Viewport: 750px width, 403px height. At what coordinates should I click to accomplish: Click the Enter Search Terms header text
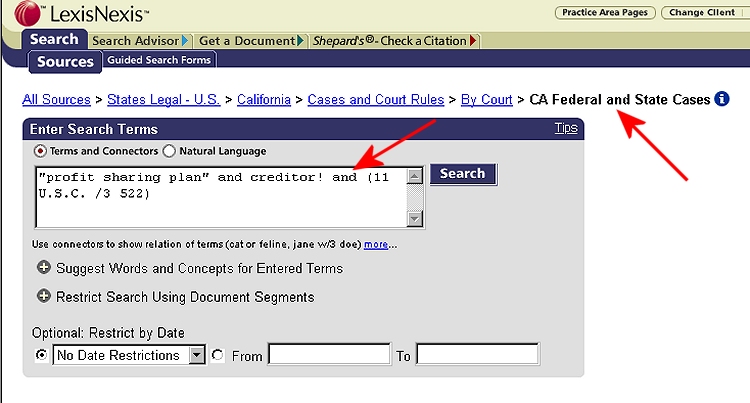(94, 129)
